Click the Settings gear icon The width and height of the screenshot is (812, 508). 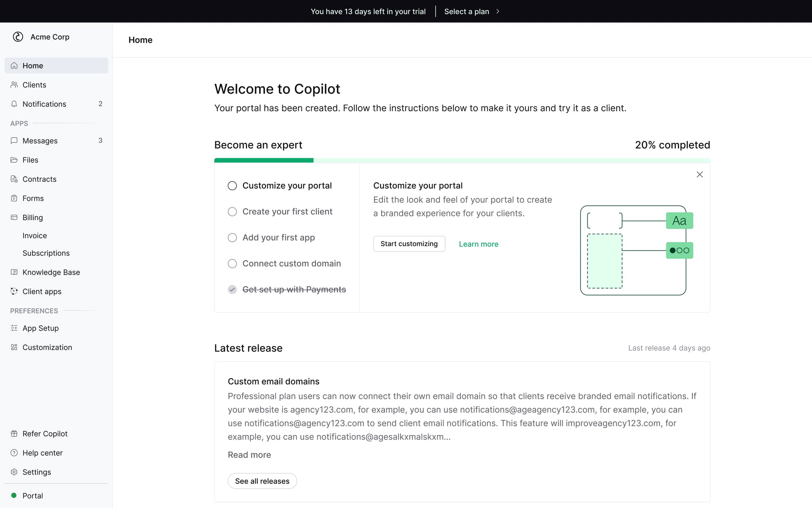point(14,472)
